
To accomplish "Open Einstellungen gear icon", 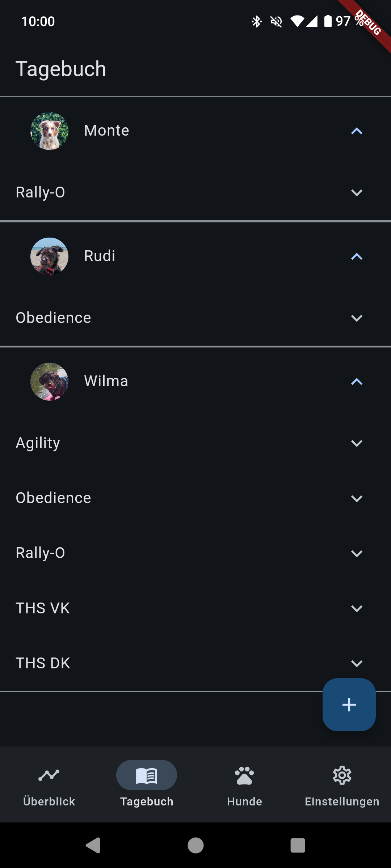I will pos(342,775).
